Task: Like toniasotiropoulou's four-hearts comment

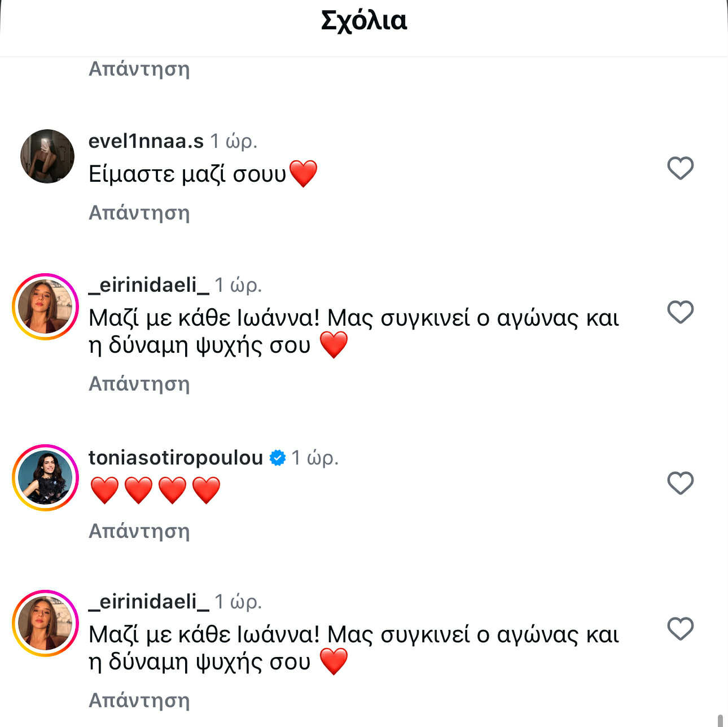Action: tap(680, 483)
